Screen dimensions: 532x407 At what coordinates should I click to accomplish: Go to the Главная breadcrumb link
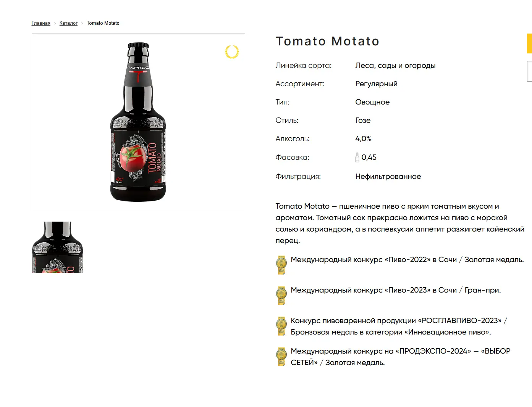(x=41, y=23)
